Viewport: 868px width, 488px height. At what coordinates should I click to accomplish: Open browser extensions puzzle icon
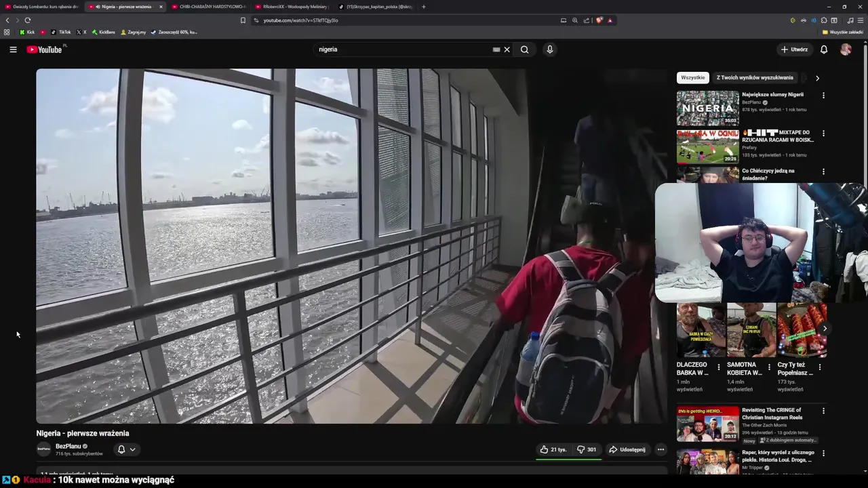823,20
